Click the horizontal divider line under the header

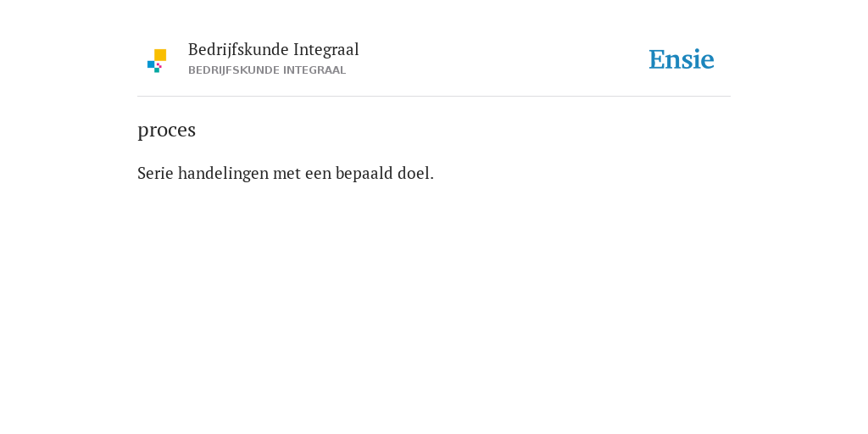click(434, 97)
